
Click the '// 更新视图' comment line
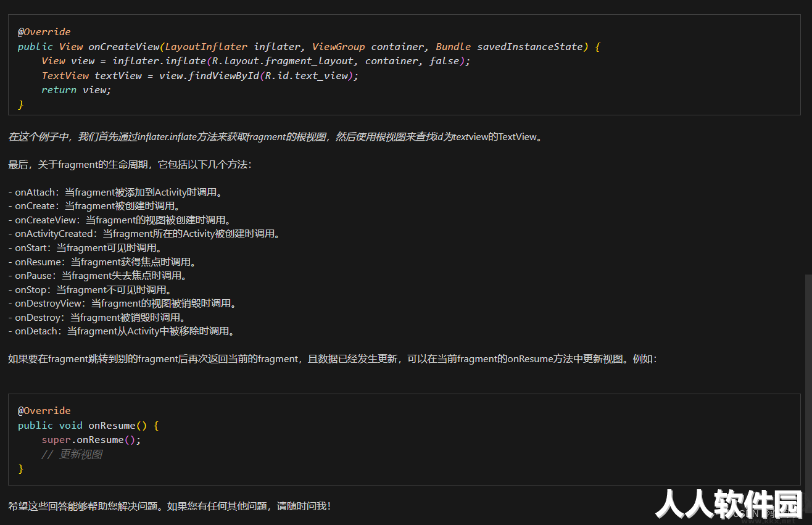[x=72, y=455]
